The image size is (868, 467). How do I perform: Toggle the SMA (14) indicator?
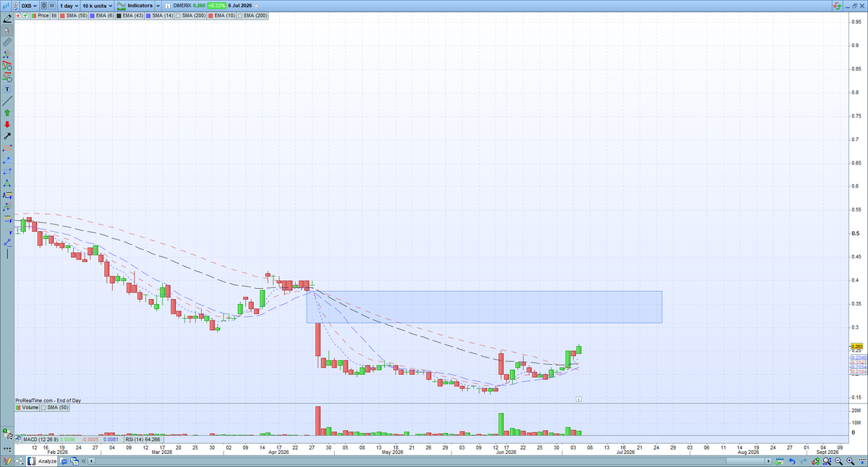pos(159,15)
